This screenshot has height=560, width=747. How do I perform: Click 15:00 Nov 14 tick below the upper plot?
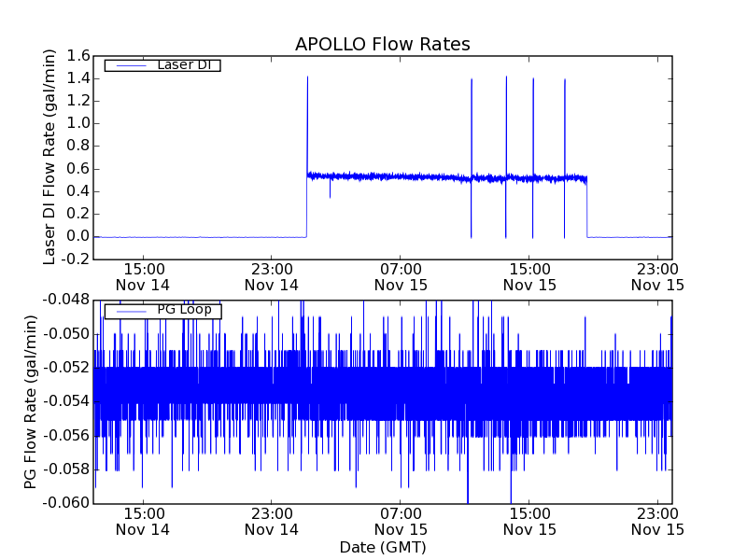coord(143,276)
